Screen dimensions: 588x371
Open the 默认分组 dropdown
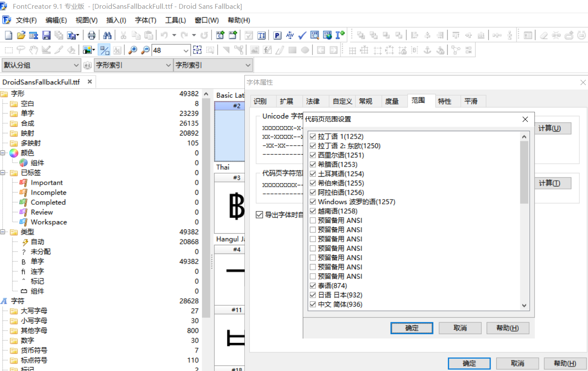(41, 65)
